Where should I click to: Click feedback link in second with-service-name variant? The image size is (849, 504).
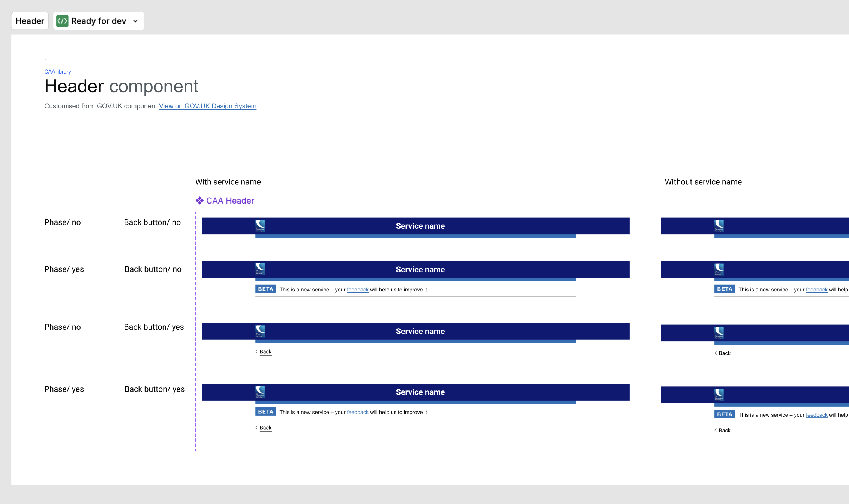coord(357,290)
